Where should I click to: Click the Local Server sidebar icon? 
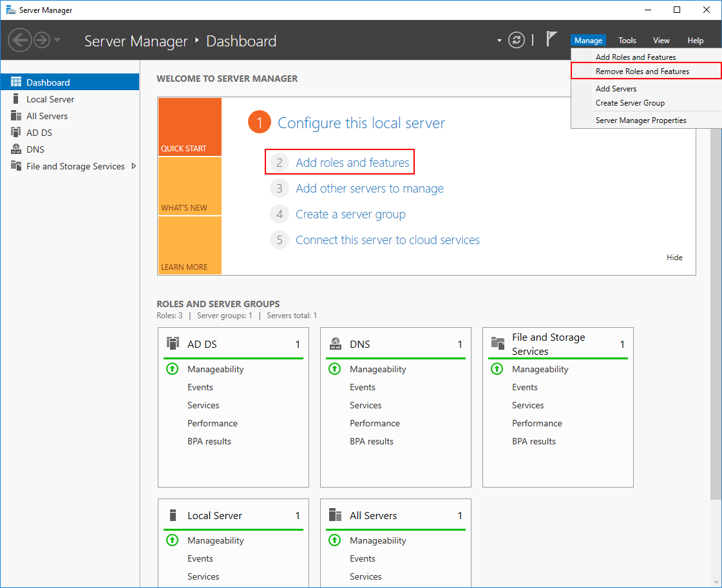tap(16, 99)
